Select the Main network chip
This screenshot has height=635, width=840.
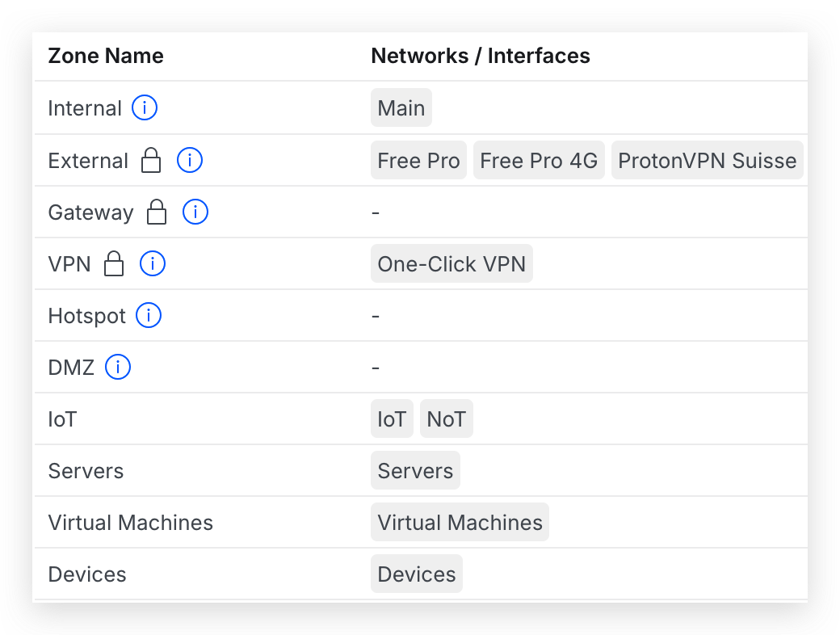(401, 107)
